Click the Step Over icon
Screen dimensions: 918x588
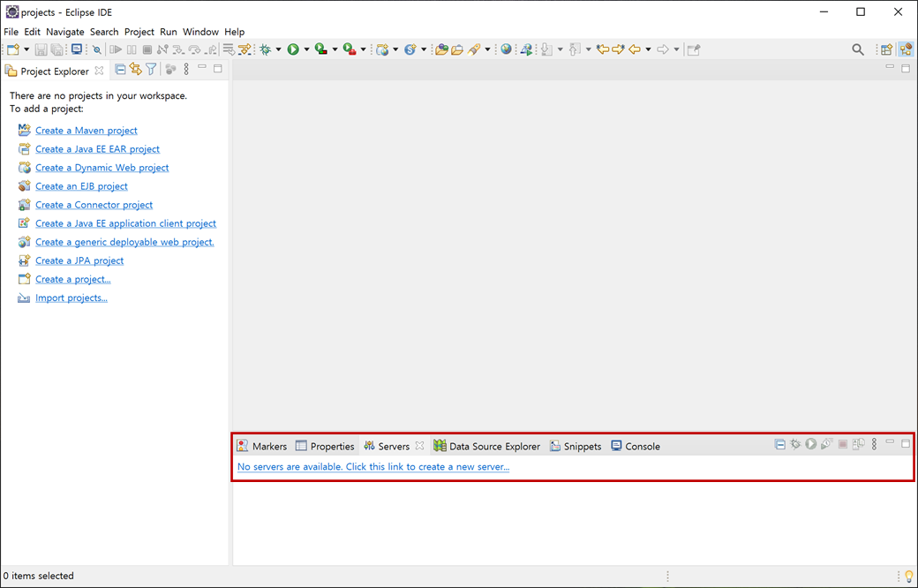click(194, 49)
